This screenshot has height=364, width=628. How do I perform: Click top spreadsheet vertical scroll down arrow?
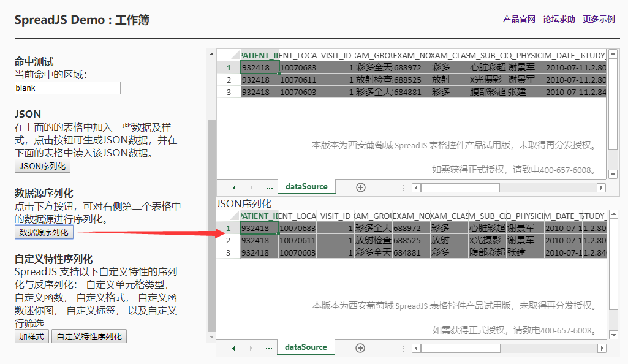(613, 174)
